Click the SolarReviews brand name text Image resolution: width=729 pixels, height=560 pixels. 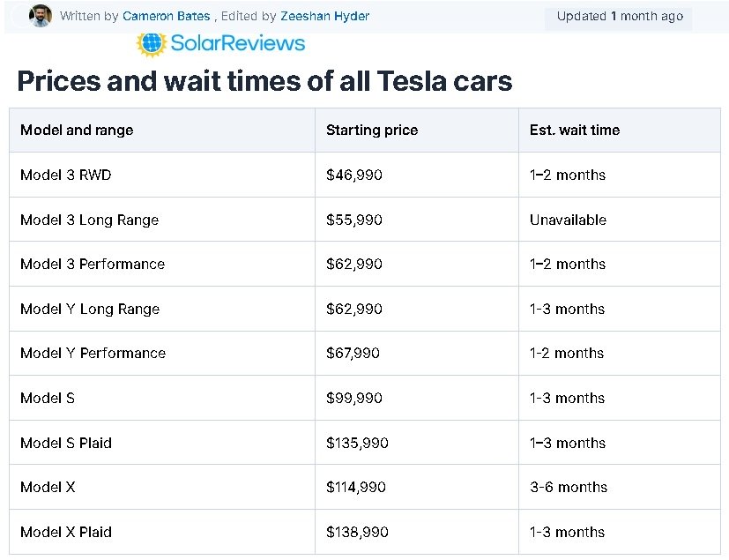(x=238, y=43)
